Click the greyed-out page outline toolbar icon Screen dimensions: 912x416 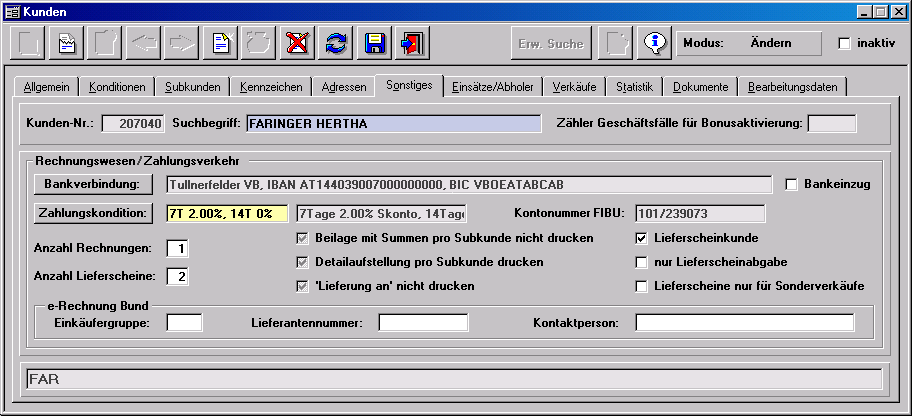(104, 43)
